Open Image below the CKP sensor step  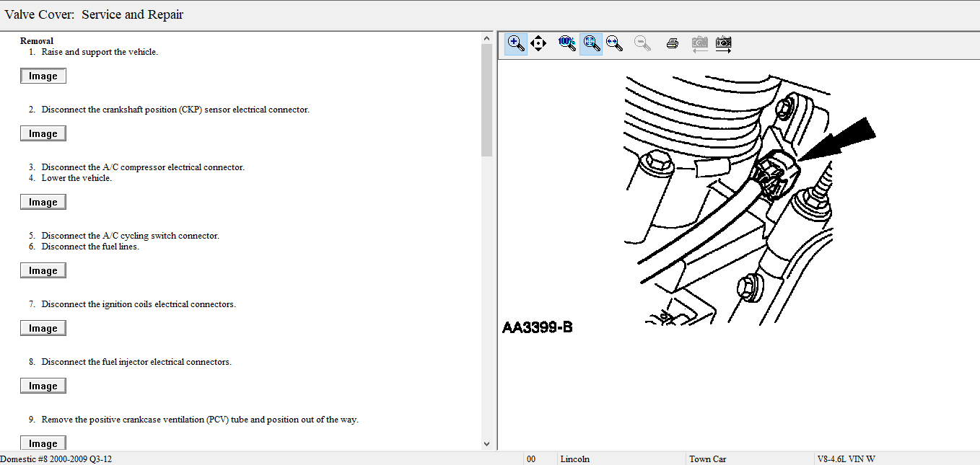(43, 133)
